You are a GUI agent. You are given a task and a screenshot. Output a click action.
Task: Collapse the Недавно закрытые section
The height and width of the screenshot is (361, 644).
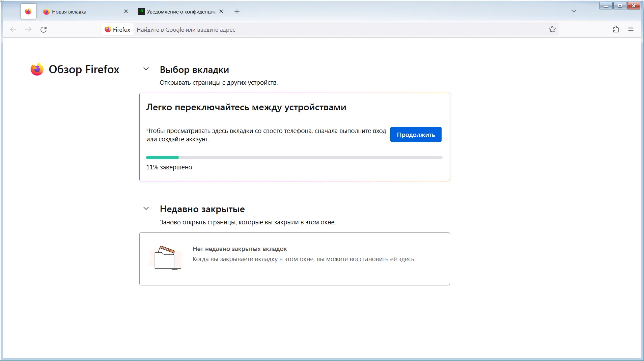tap(146, 208)
